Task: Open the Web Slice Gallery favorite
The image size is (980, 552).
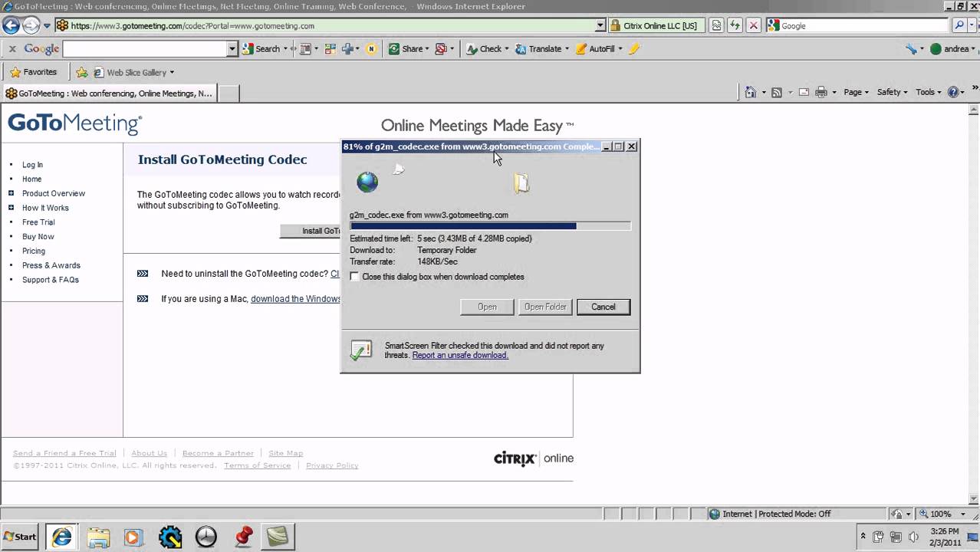Action: [x=134, y=72]
